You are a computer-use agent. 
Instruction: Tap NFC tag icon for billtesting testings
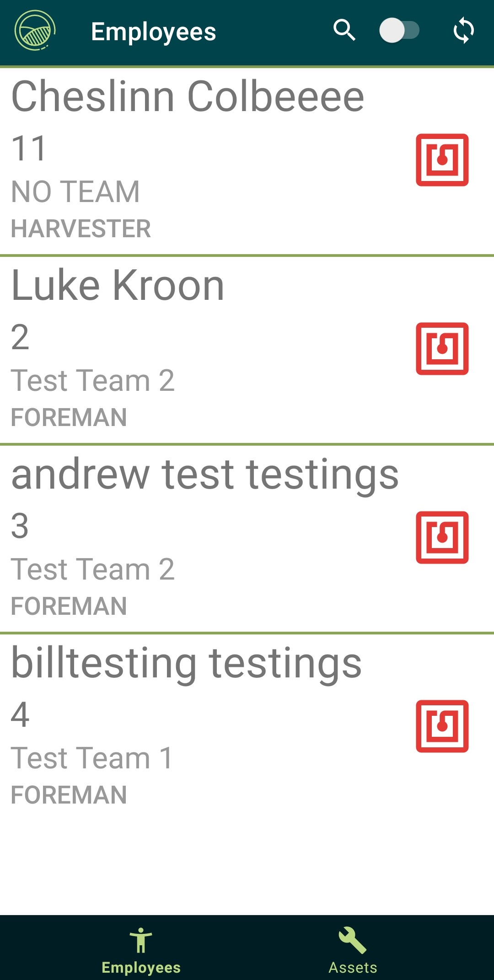pyautogui.click(x=442, y=726)
